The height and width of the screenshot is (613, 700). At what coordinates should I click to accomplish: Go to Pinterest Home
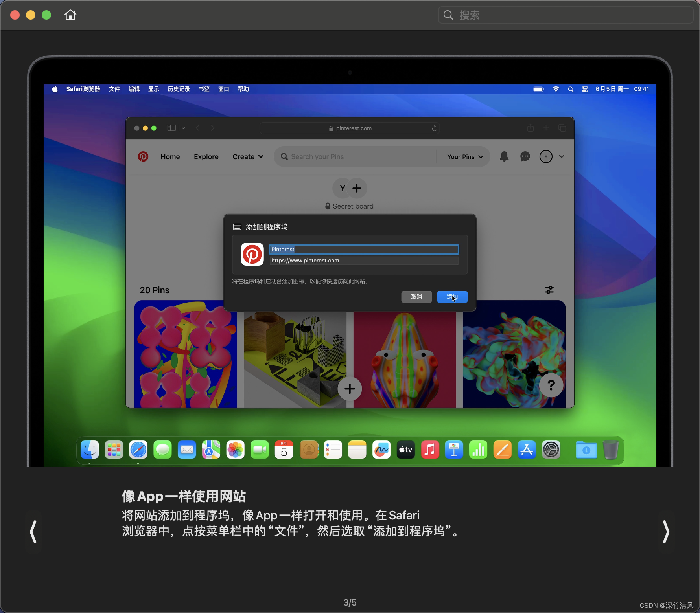point(170,157)
